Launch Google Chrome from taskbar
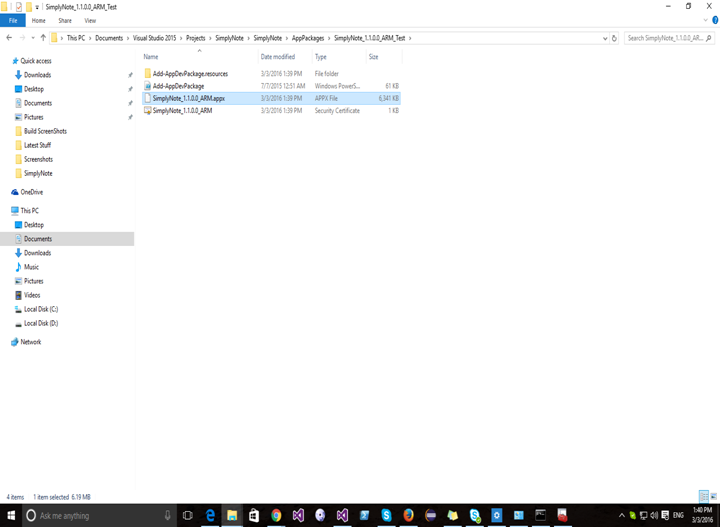720x527 pixels. (x=276, y=516)
